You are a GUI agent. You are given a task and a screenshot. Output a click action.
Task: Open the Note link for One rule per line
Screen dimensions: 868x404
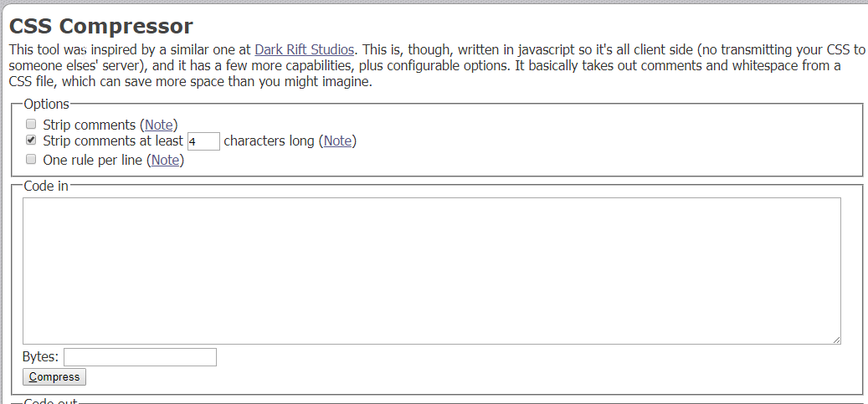165,160
